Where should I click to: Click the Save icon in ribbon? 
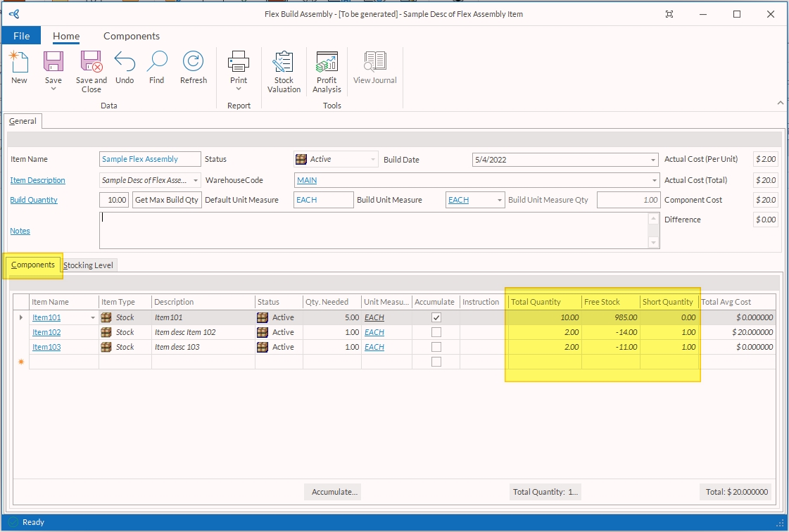click(53, 62)
